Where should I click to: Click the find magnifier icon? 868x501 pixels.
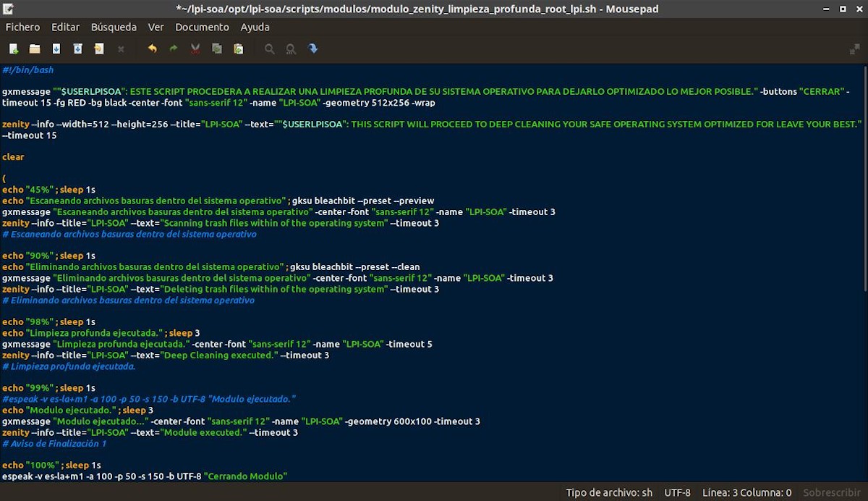click(x=269, y=49)
